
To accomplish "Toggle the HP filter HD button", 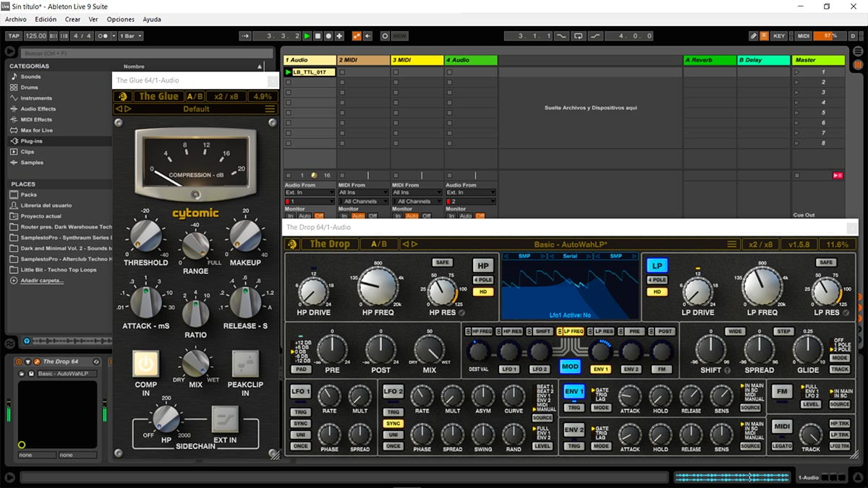I will [x=482, y=292].
